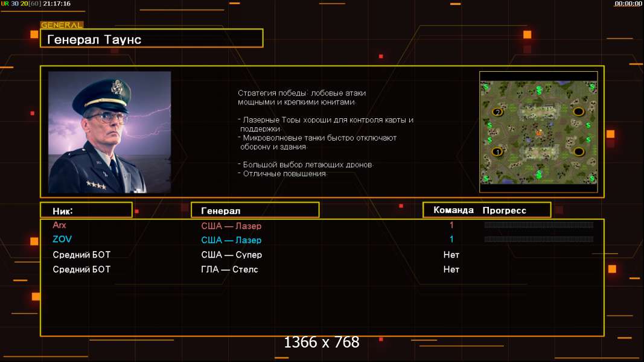Select player name Arx

(59, 225)
